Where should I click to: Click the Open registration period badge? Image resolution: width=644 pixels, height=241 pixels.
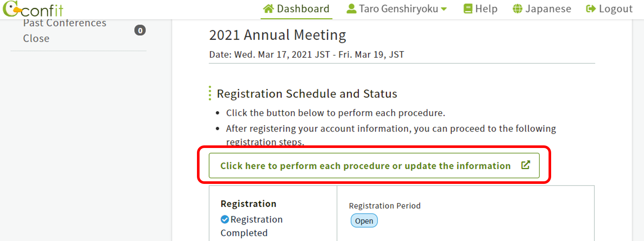pyautogui.click(x=364, y=221)
